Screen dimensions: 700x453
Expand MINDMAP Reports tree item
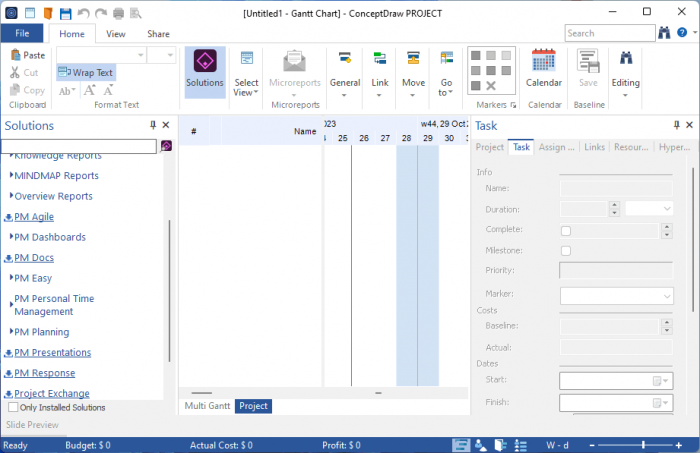pos(12,175)
